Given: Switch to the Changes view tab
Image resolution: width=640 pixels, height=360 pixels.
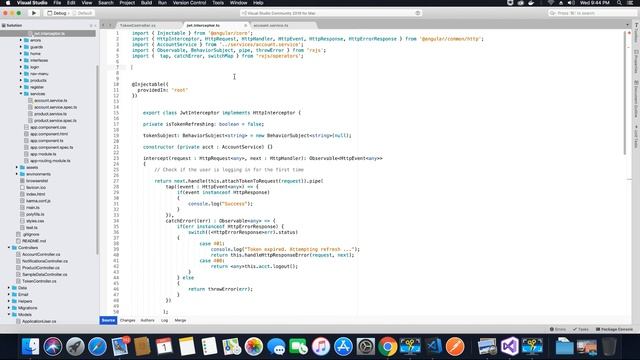Looking at the screenshot, I should (127, 320).
